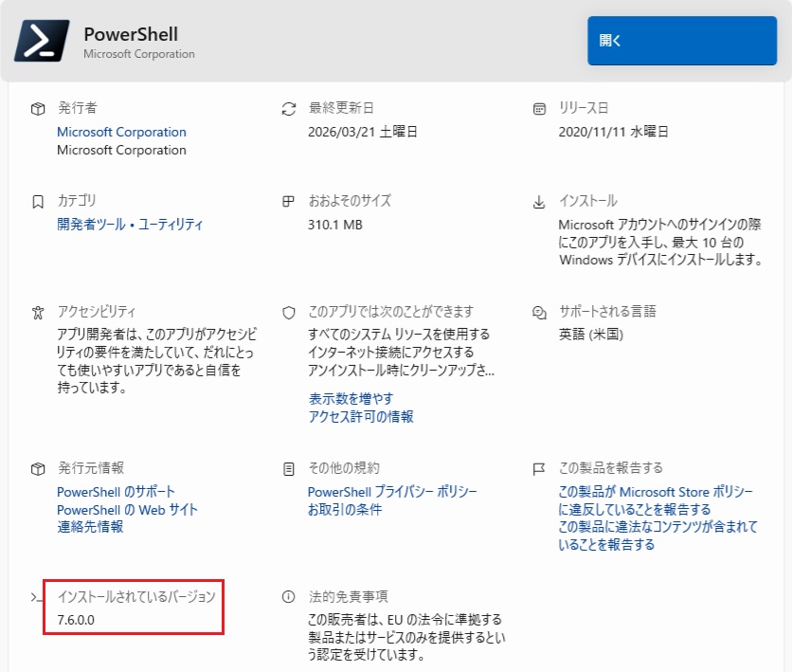
Task: Click the 発行元情報 box icon
Action: [38, 469]
